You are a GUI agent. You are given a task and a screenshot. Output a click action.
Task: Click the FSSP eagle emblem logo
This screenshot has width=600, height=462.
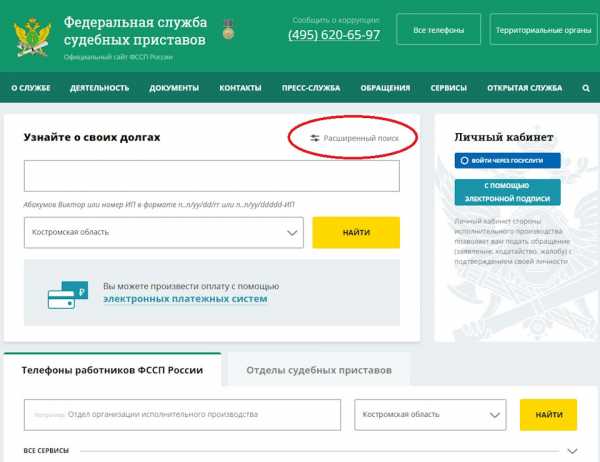point(33,37)
